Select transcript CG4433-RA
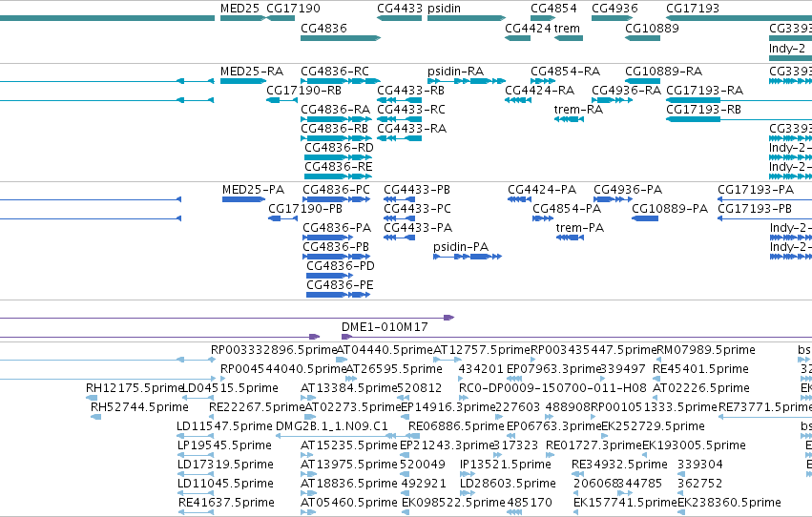 pyautogui.click(x=411, y=129)
